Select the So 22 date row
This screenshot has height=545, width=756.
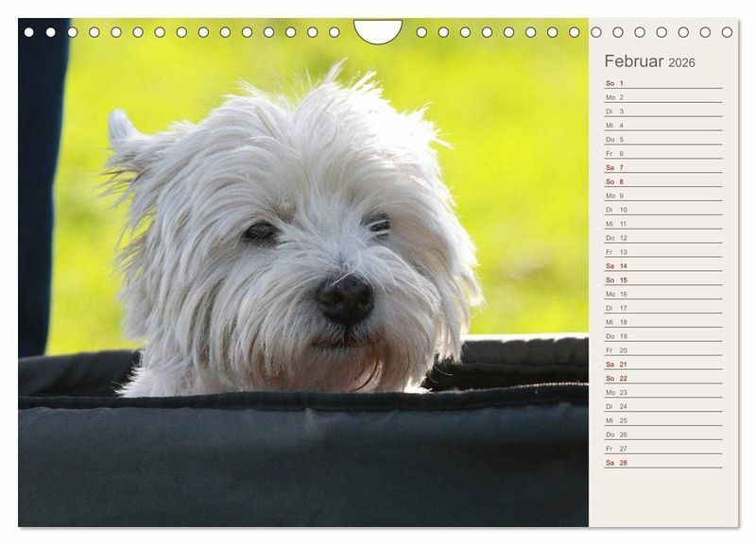point(663,378)
